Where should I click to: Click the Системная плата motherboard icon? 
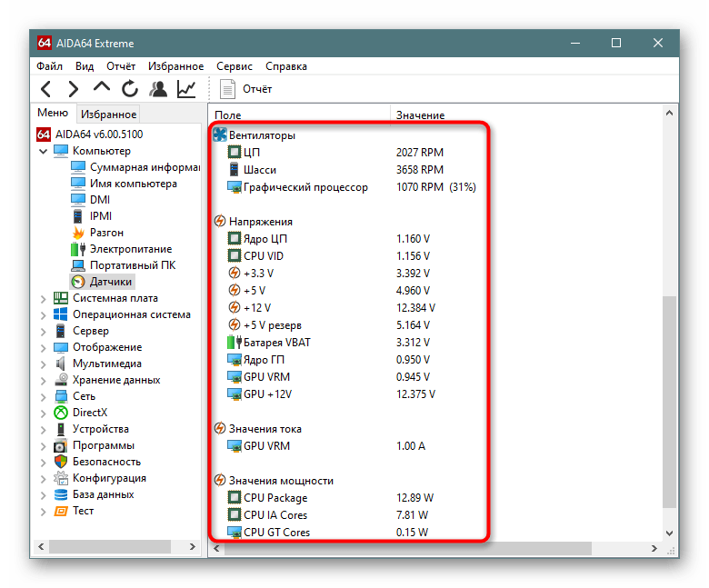(61, 298)
